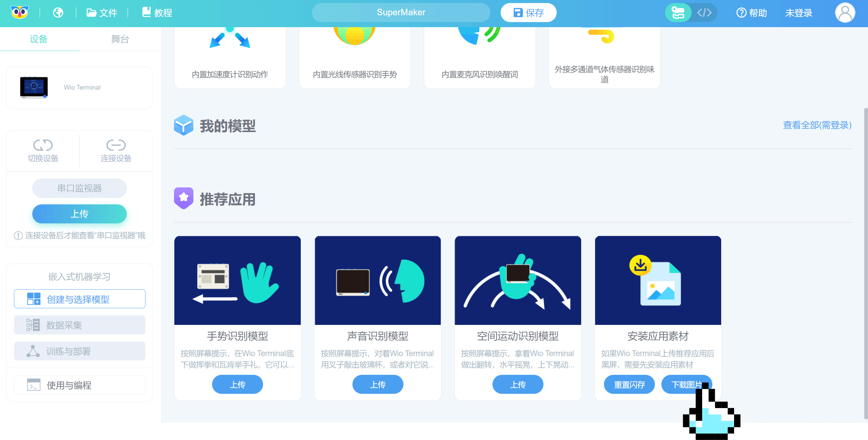Switch to block mode toggle
The width and height of the screenshot is (868, 440).
678,13
